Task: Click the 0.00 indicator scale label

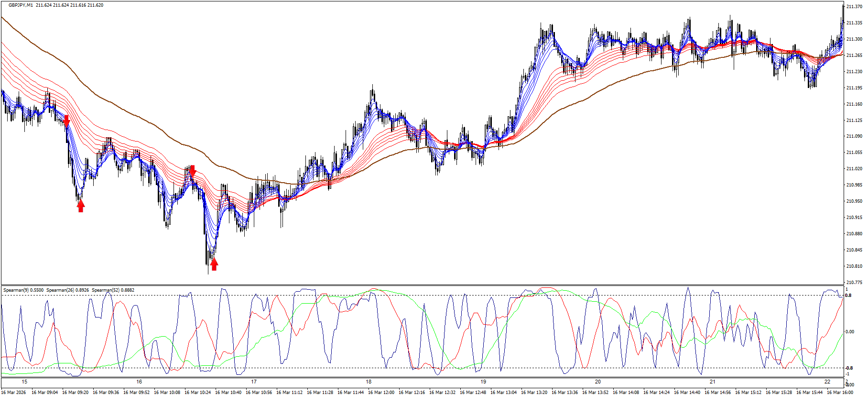Action: (850, 332)
